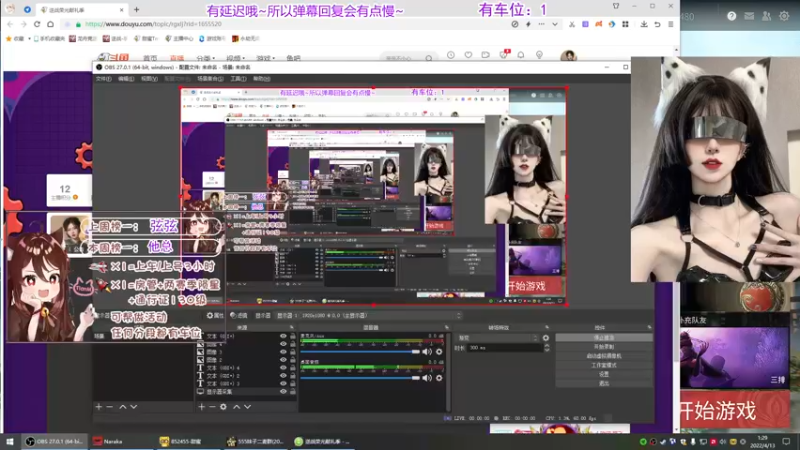Open the OBS 文件(F) menu
This screenshot has height=450, width=800.
click(103, 79)
